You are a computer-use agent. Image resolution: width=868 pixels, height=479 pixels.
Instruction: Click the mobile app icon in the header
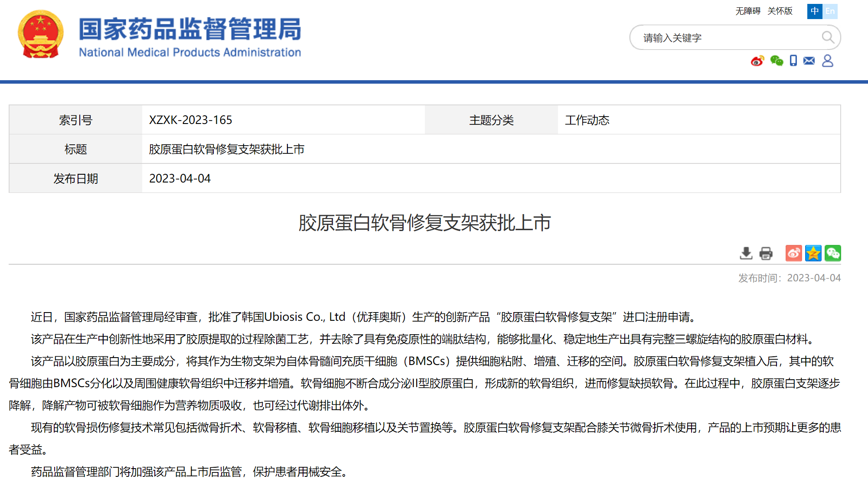point(793,61)
